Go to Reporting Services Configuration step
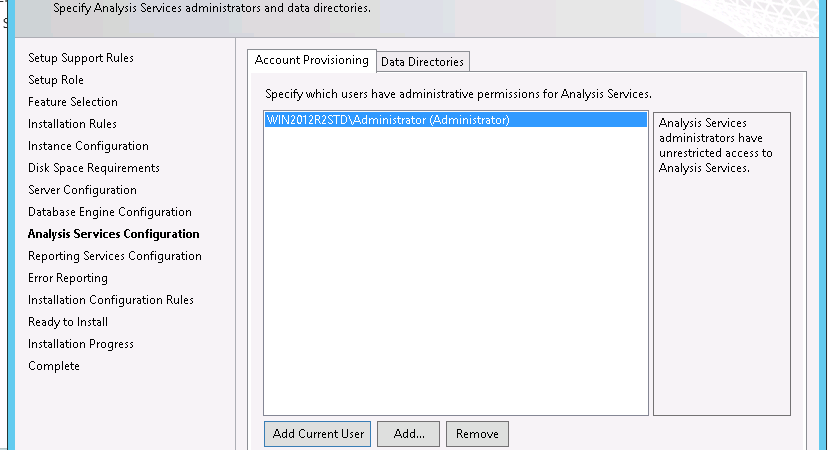The image size is (828, 450). [115, 256]
